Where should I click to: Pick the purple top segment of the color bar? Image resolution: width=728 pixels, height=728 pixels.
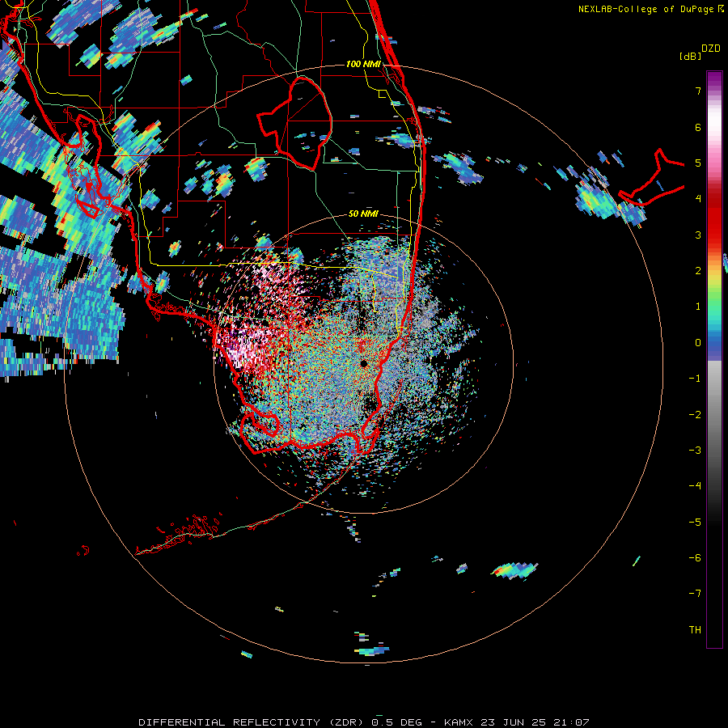[x=714, y=79]
